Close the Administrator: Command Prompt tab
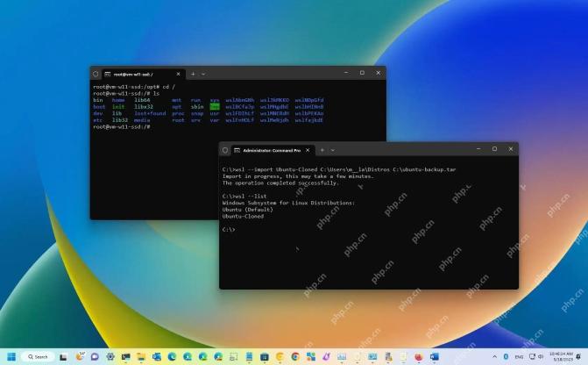 click(x=308, y=150)
